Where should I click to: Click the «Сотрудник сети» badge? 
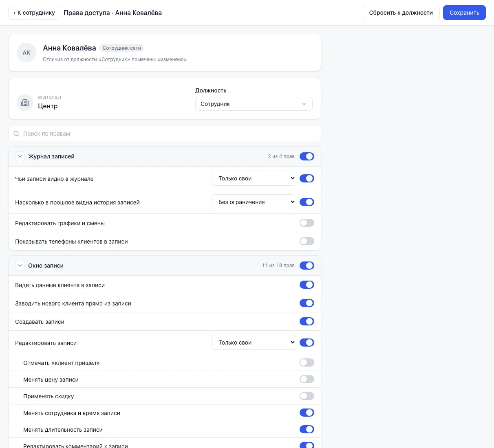pos(121,48)
